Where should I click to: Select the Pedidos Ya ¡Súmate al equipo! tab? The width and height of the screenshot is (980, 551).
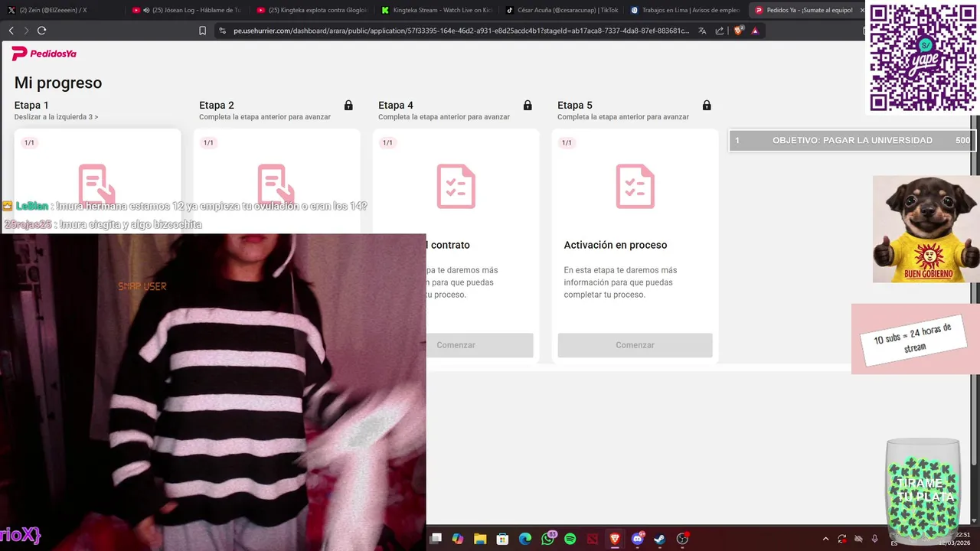pos(804,10)
